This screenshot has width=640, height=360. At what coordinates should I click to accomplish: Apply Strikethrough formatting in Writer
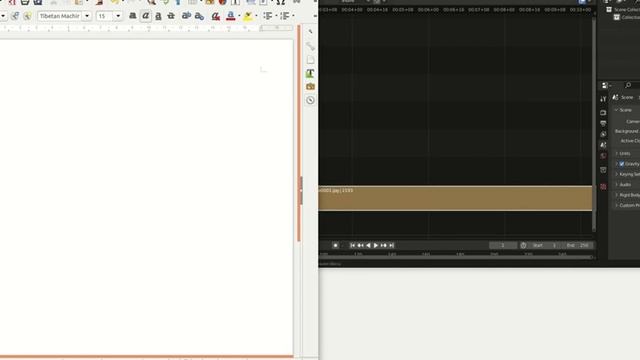(171, 16)
